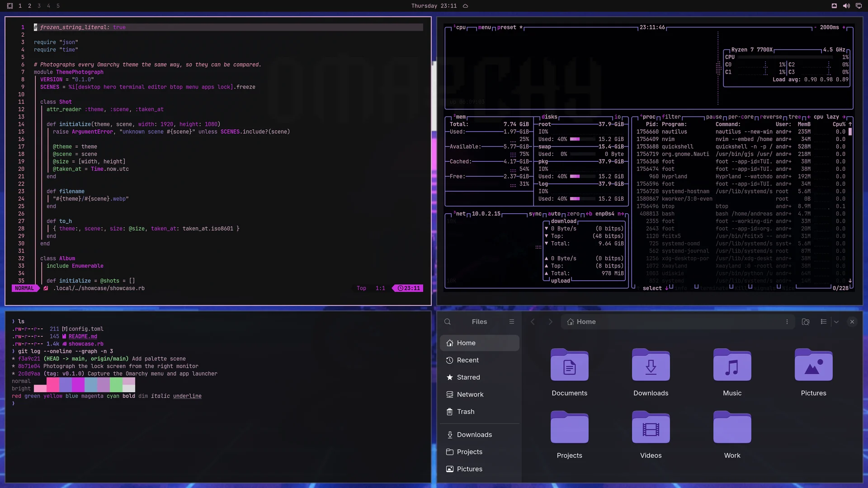Switch to workspace 2

[x=29, y=6]
